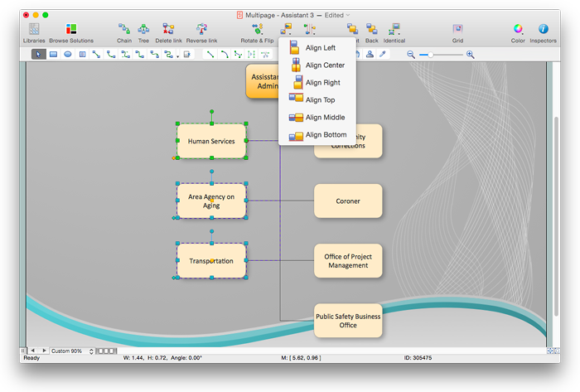Open the Identical size dropdown
The width and height of the screenshot is (580, 392).
(x=394, y=33)
